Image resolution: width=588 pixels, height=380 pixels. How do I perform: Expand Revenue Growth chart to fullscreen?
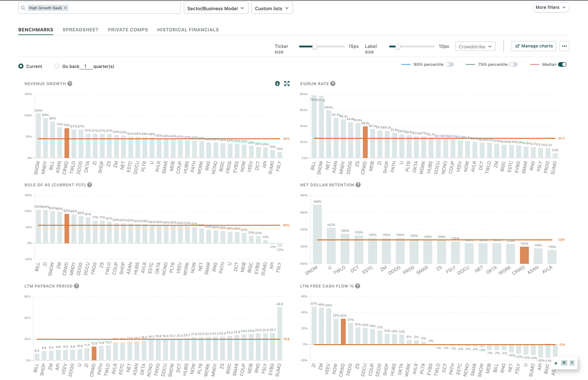coord(287,84)
